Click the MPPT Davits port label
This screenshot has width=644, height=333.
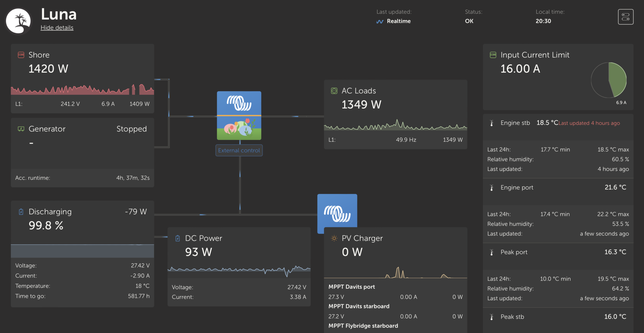click(352, 287)
